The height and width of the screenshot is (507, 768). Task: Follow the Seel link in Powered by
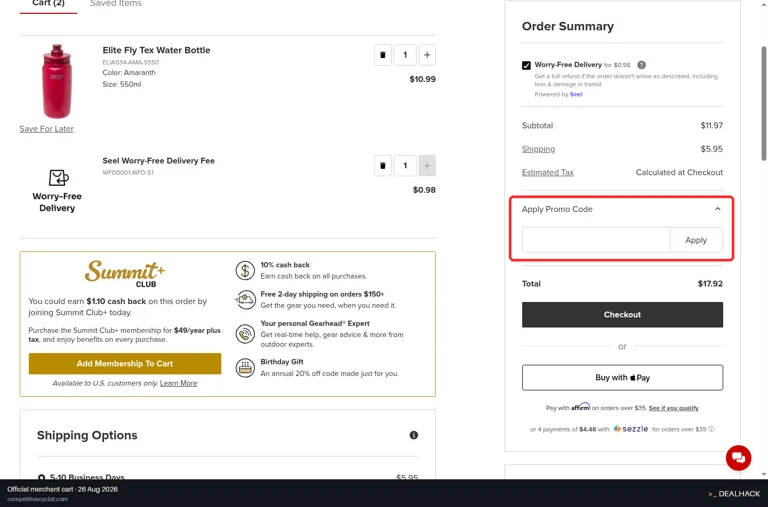click(x=576, y=94)
